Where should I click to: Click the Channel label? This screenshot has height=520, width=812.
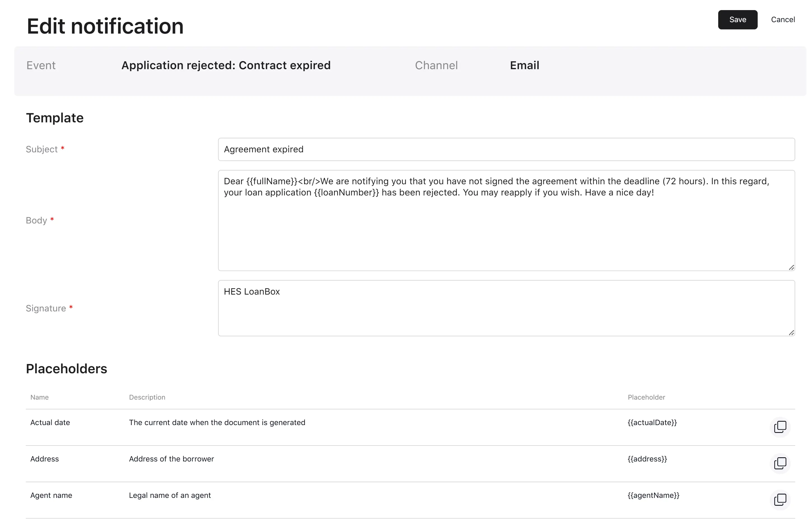tap(436, 65)
